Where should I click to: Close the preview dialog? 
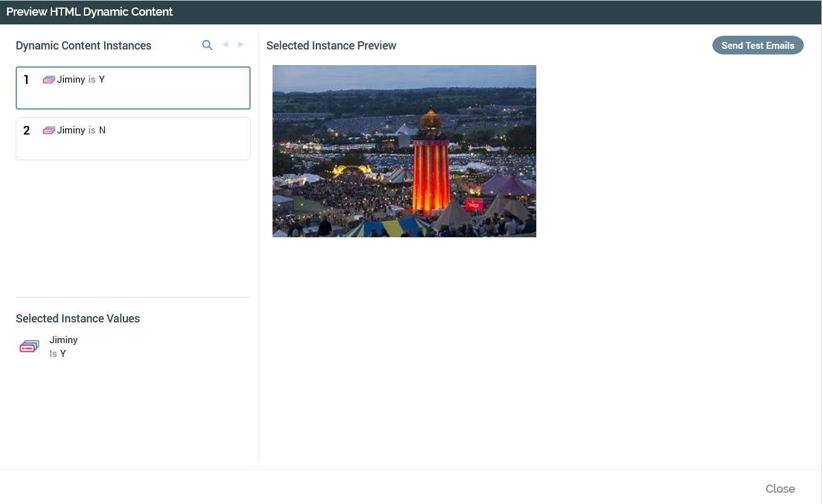tap(780, 488)
